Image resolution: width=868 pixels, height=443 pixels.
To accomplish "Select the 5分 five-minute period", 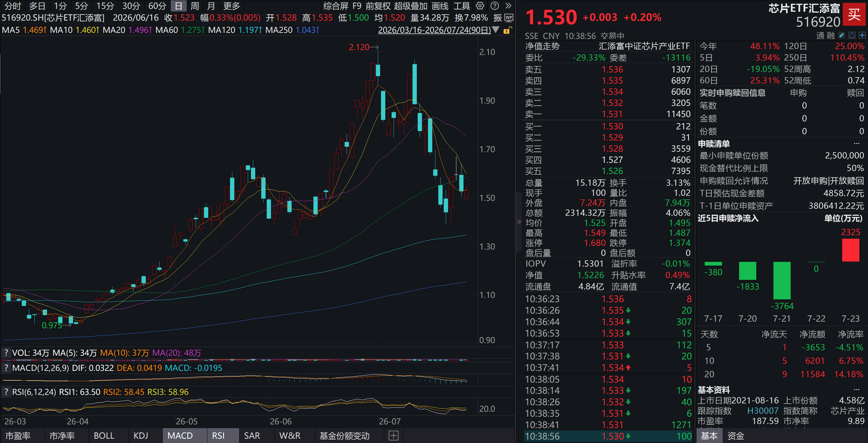I will [x=82, y=6].
